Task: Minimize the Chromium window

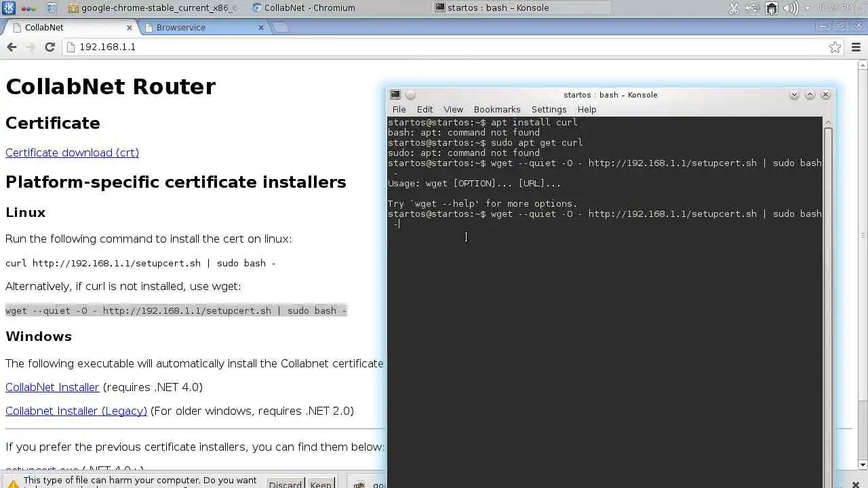Action: click(824, 26)
